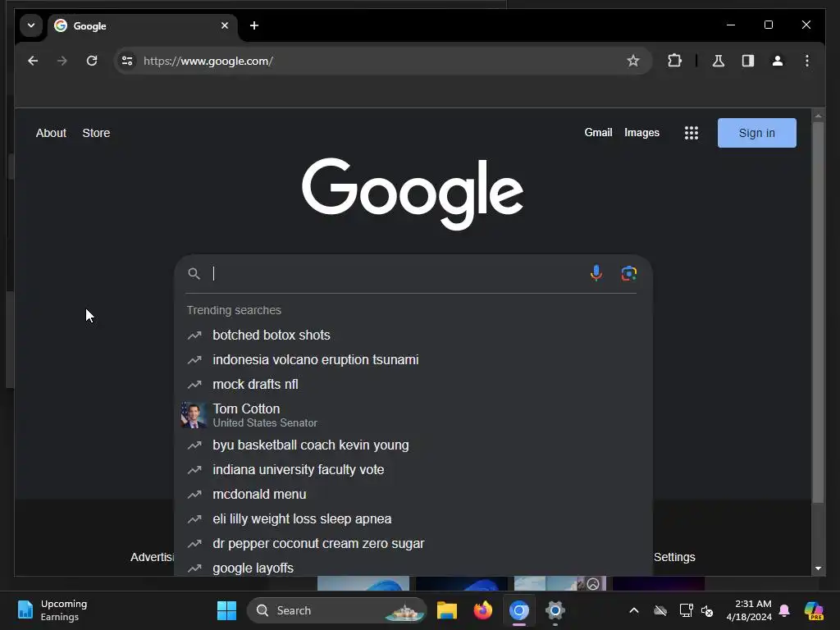The width and height of the screenshot is (840, 630).
Task: Search by image with Google Lens icon
Action: click(x=629, y=273)
